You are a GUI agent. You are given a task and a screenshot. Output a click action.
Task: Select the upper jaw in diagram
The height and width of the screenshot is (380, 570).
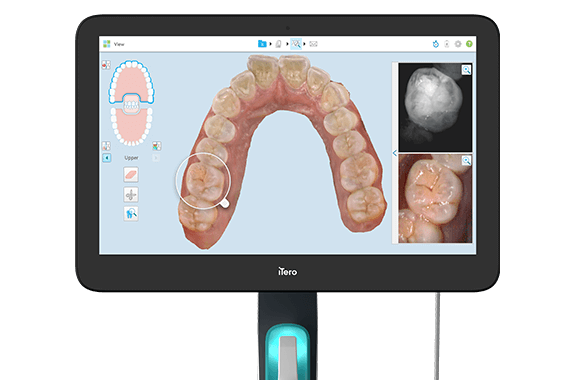tap(132, 81)
